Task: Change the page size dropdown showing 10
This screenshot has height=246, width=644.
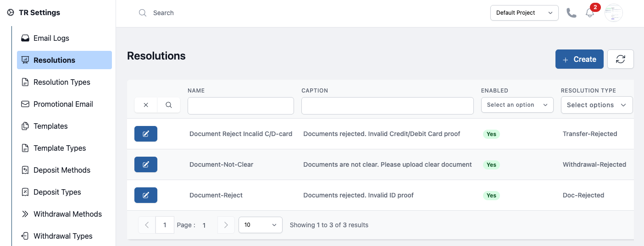Action: coord(261,225)
